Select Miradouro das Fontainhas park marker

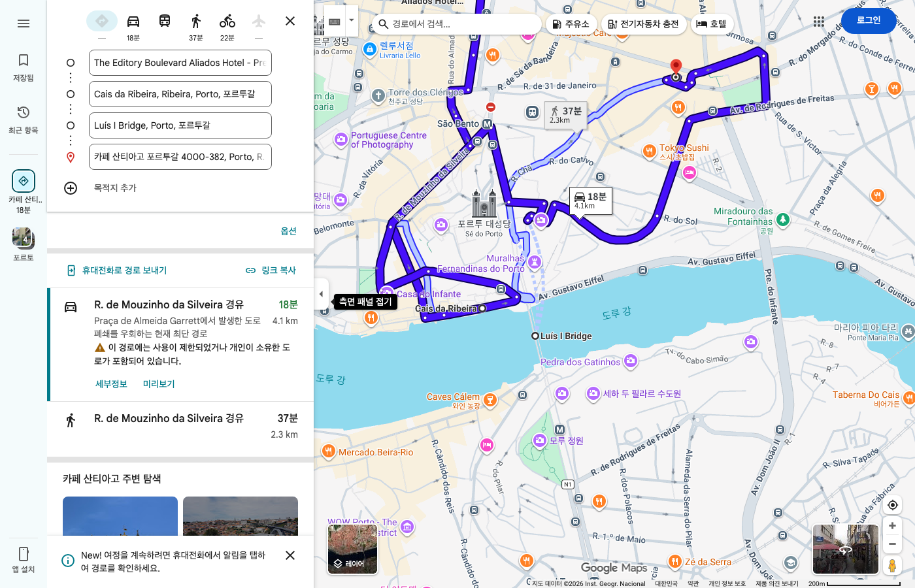[782, 220]
